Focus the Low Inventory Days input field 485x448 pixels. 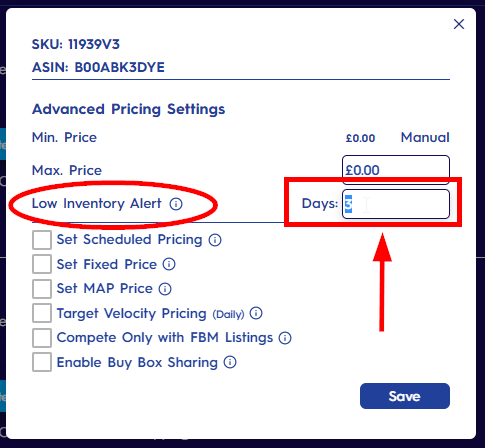tap(396, 204)
